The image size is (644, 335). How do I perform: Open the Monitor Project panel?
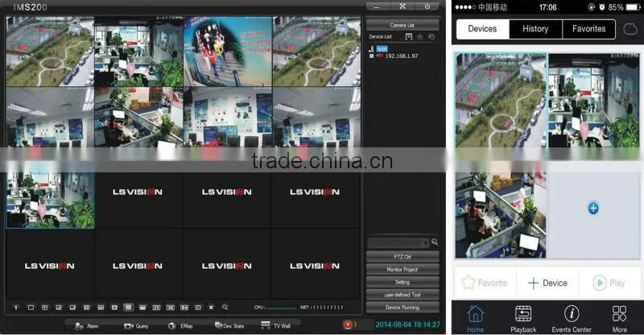402,270
